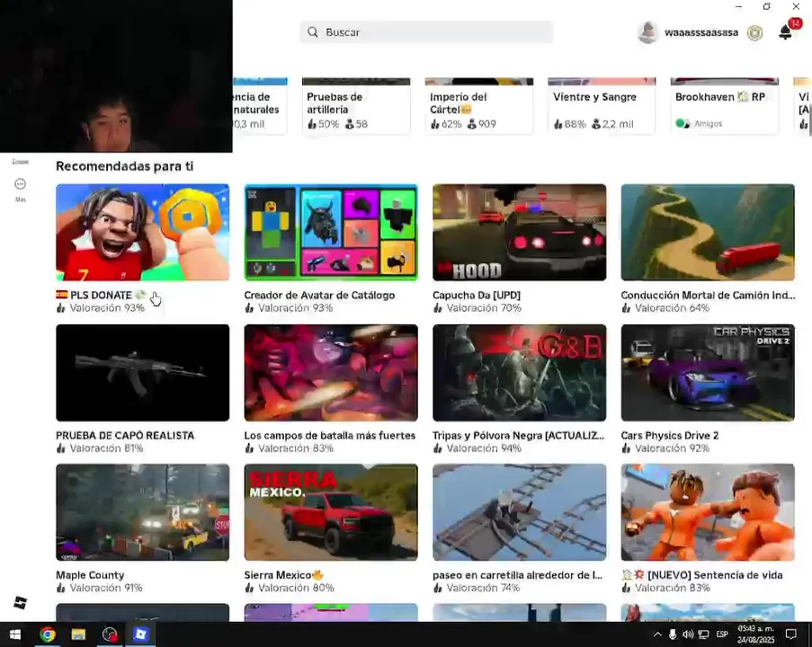Click the waaasssaasasa username text
The height and width of the screenshot is (647, 812).
pos(701,32)
